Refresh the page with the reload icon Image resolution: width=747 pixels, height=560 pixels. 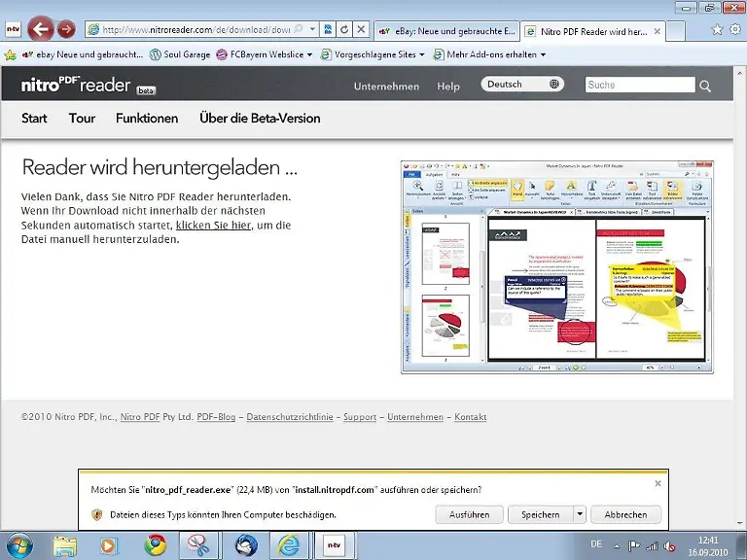tap(344, 30)
